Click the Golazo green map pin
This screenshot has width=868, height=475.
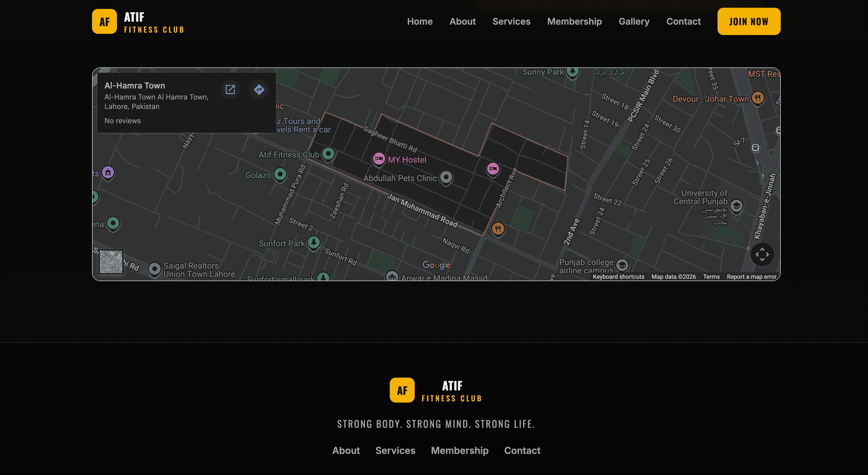click(280, 175)
